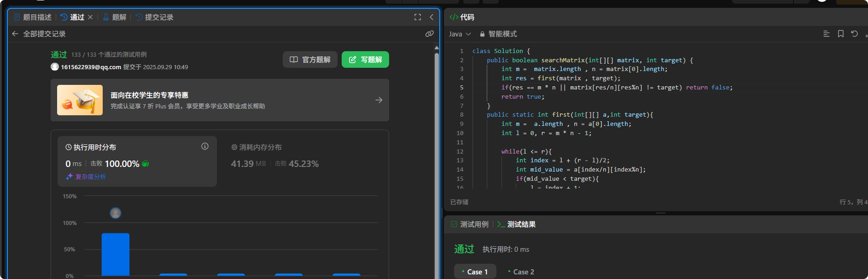Viewport: 868px width, 279px height.
Task: Toggle the 智能模式 lock mode
Action: [x=498, y=34]
